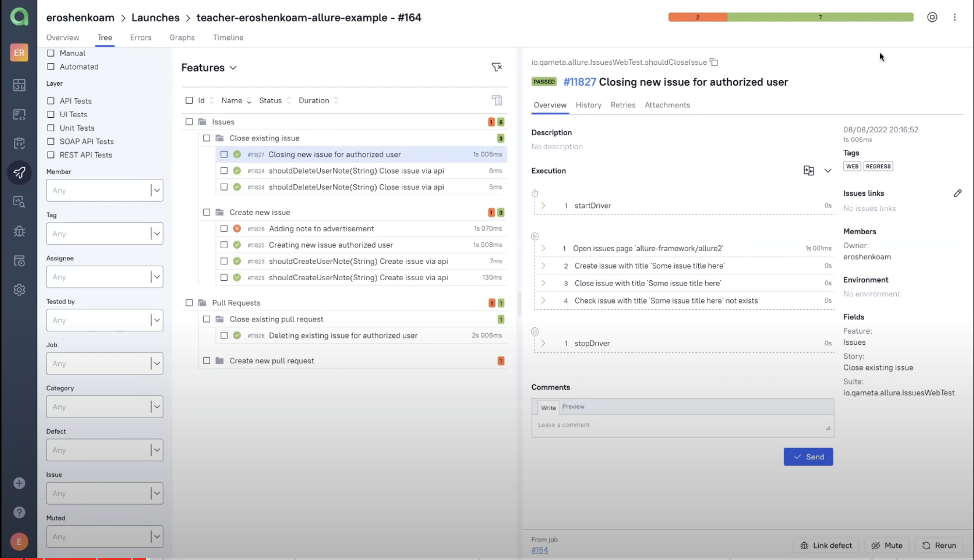The height and width of the screenshot is (560, 974).
Task: Open the Tag filter dropdown
Action: (x=105, y=233)
